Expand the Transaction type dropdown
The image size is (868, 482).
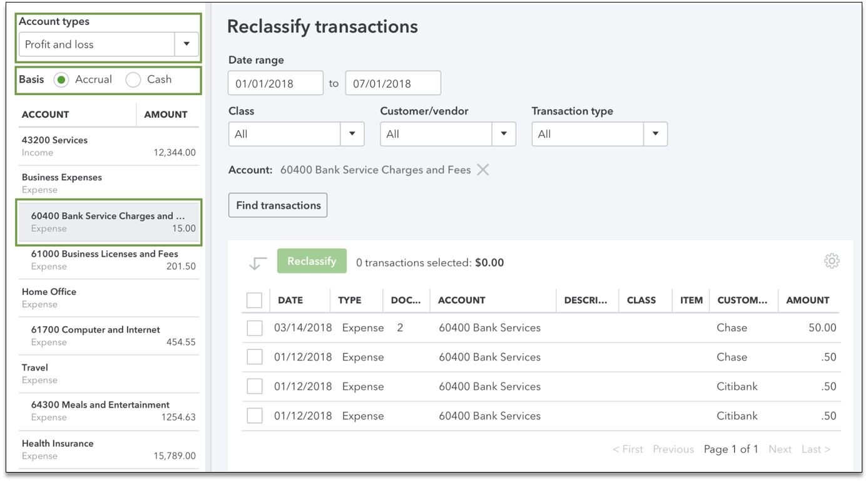600,134
